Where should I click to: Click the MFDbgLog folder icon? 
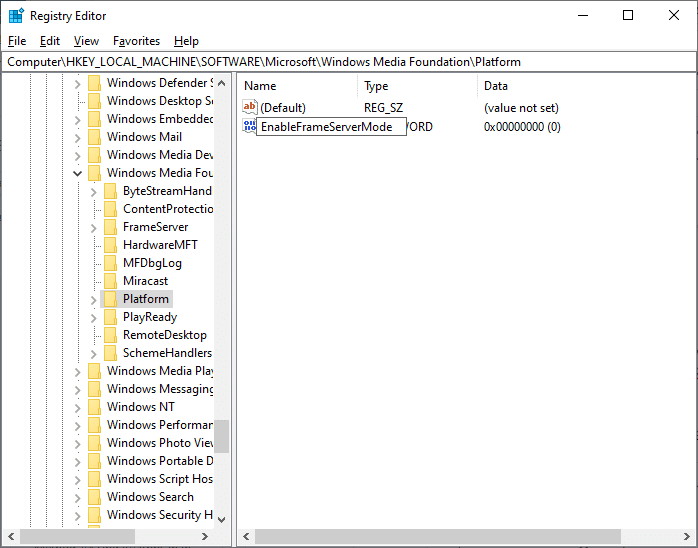110,263
